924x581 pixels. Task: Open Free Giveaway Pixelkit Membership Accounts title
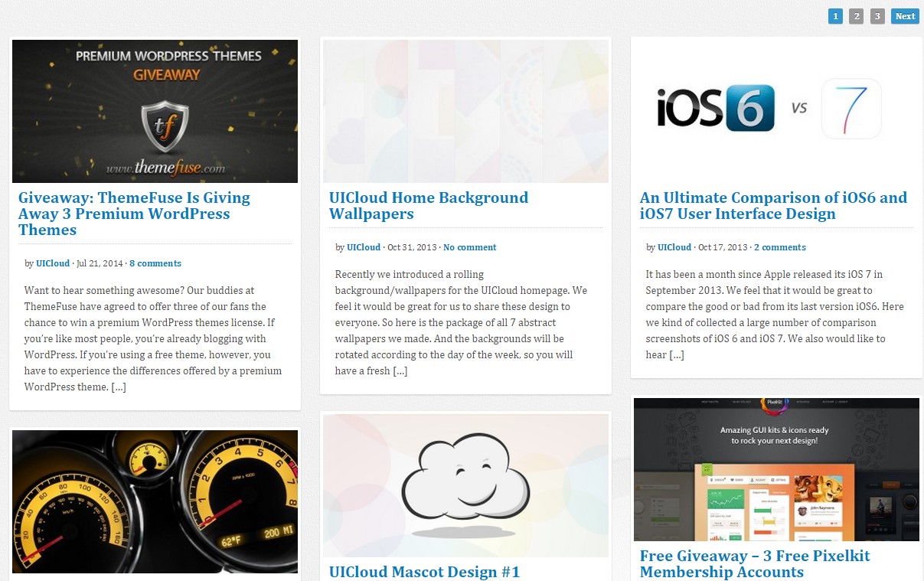(x=754, y=564)
